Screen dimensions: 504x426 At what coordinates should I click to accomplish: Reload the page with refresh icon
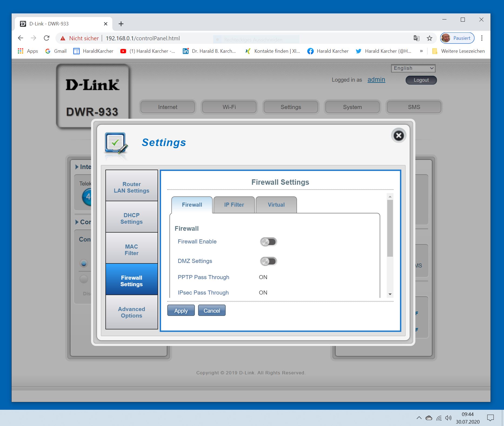46,38
